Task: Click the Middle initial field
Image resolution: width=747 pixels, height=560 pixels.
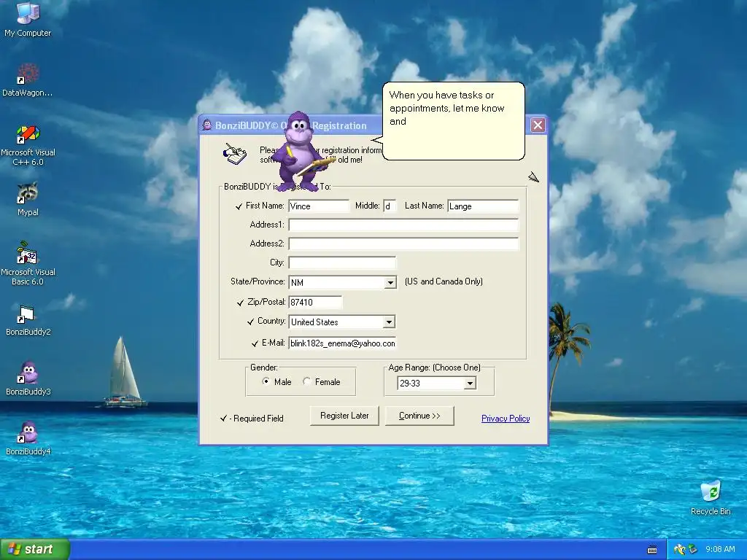Action: point(390,206)
